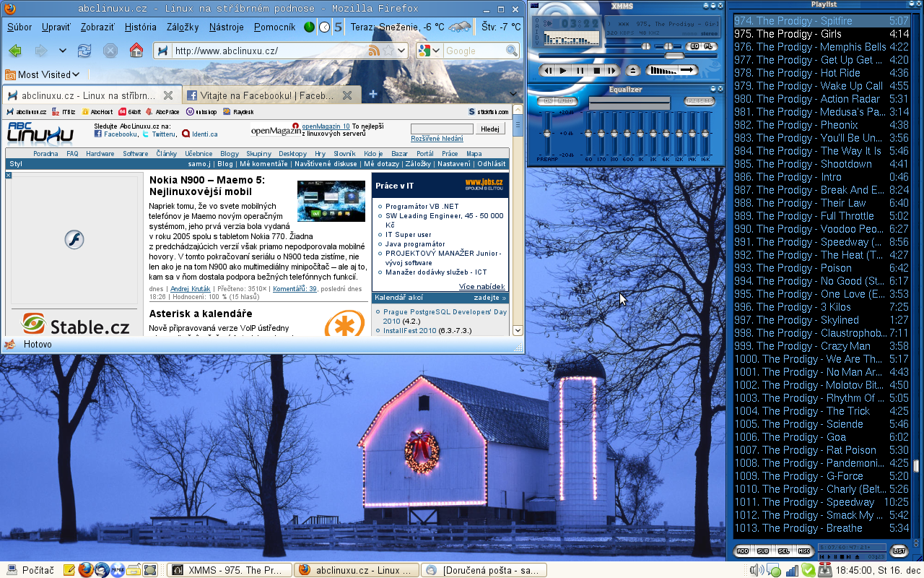Open the Nokia N900 – Maemo 5 article

point(207,186)
